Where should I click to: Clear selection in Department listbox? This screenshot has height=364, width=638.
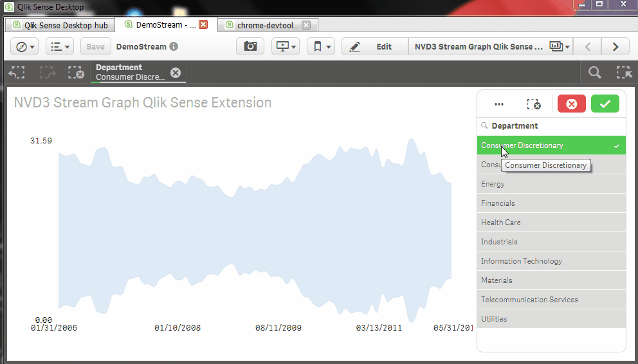tap(533, 104)
